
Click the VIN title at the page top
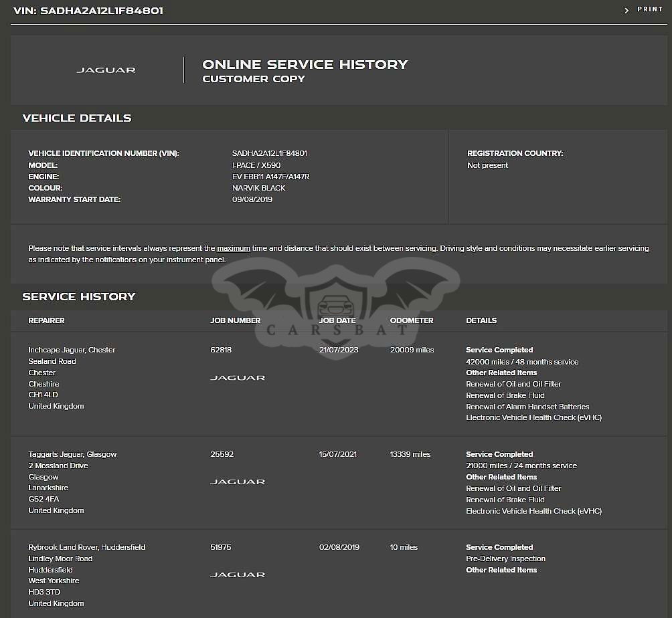88,11
